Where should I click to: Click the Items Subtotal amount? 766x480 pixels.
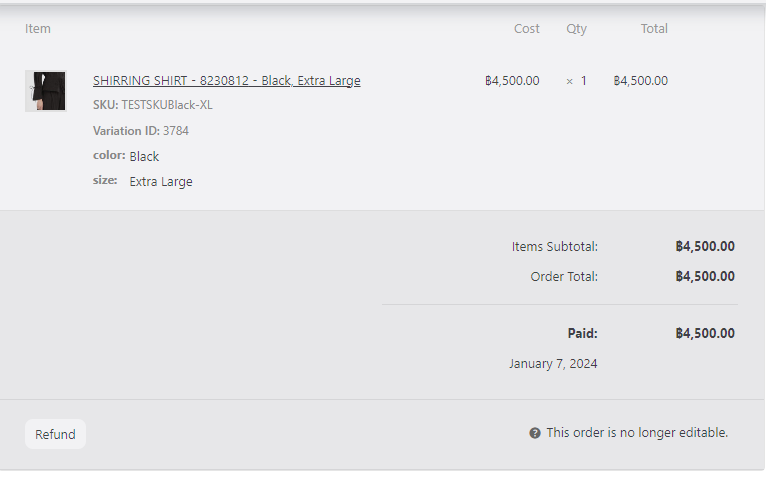tap(705, 246)
